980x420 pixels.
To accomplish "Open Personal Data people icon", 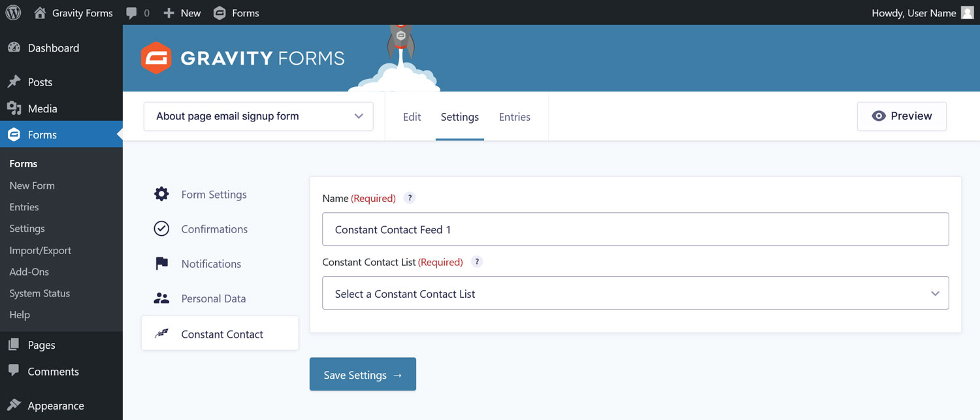I will coord(161,298).
